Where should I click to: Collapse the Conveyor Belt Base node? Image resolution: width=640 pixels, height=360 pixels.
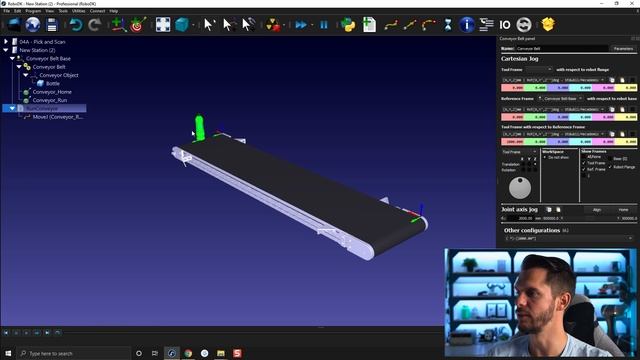(12, 58)
